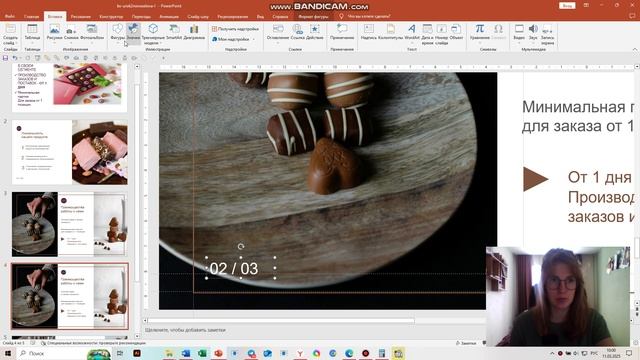Click the Notes button in status bar
This screenshot has width=640, height=360.
coord(466,343)
